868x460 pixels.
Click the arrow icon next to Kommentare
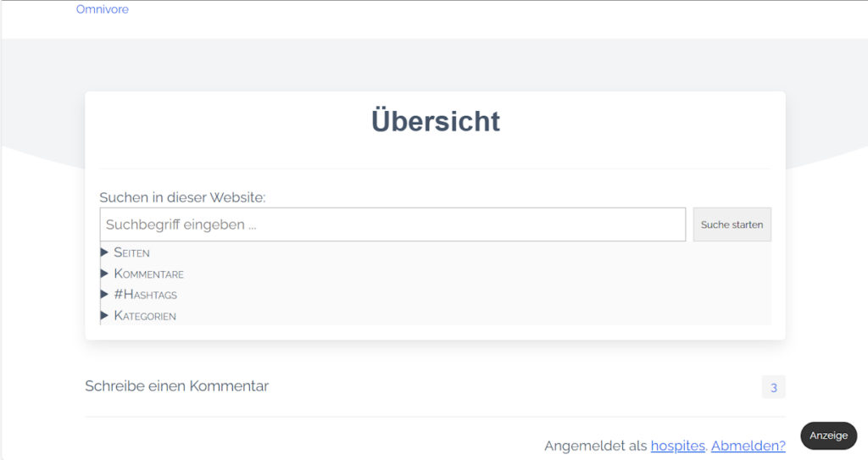105,274
